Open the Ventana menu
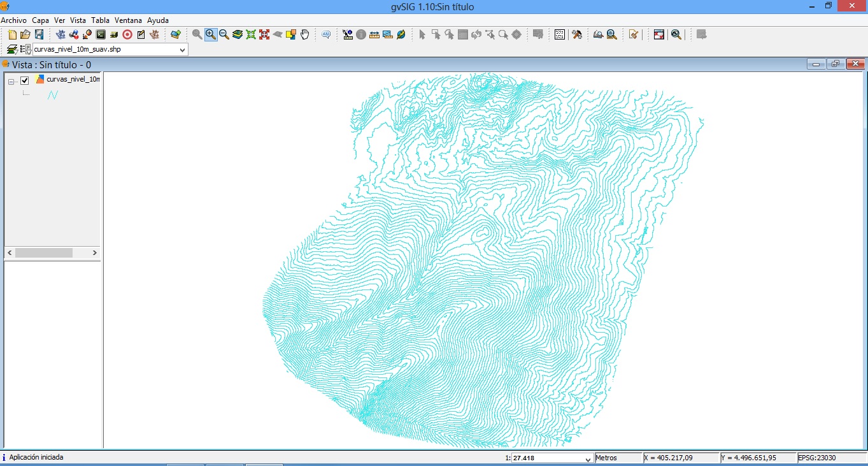The width and height of the screenshot is (868, 466). (129, 20)
